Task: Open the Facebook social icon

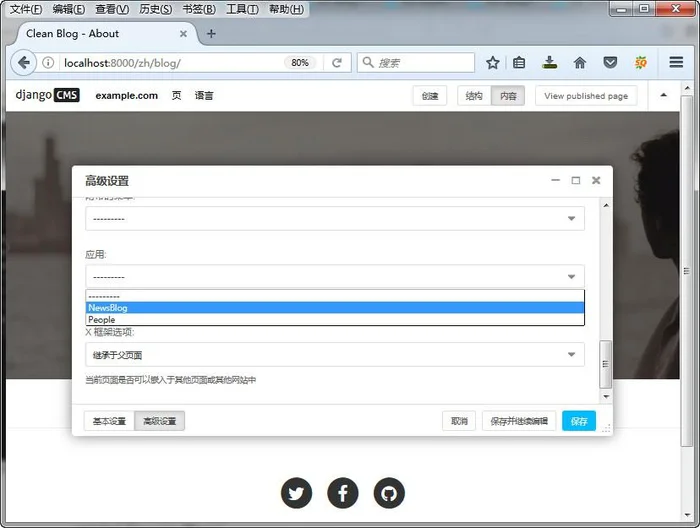Action: click(x=343, y=493)
